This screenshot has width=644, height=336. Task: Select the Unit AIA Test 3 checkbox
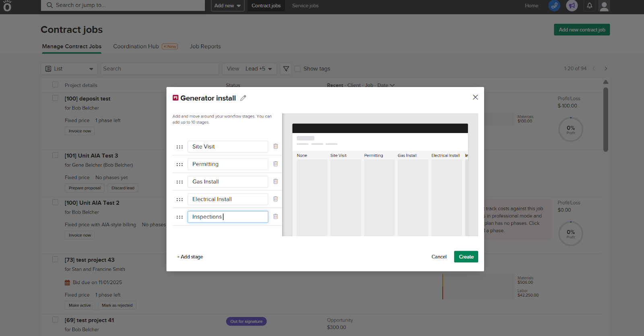coord(56,155)
